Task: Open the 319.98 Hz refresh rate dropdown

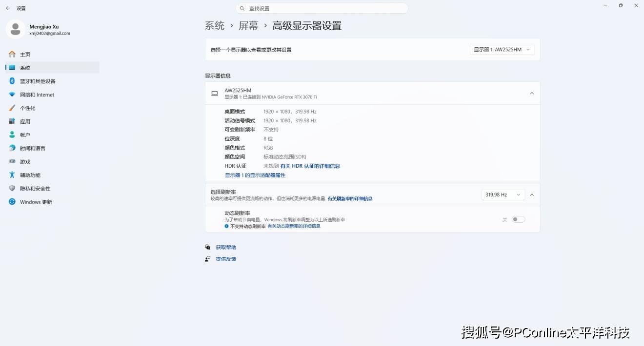Action: point(503,194)
